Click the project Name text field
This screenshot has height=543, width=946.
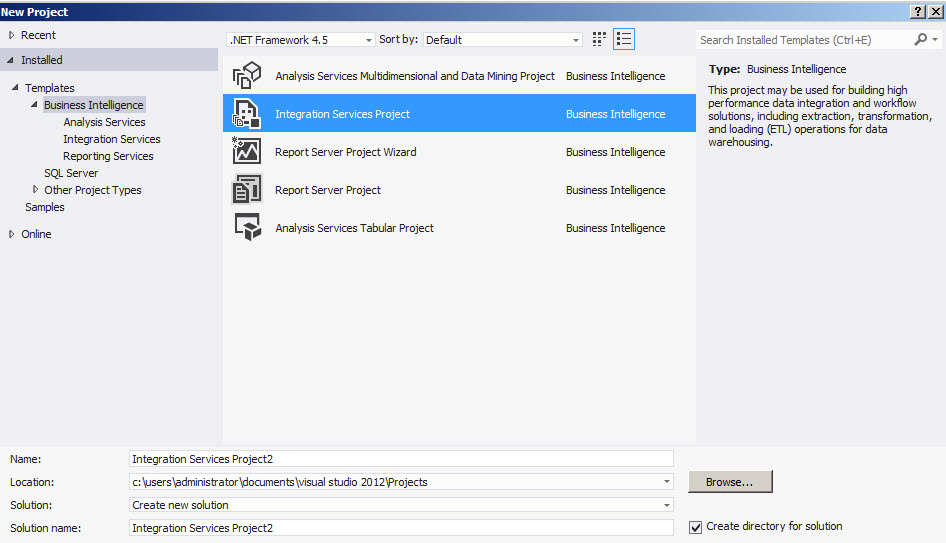pos(401,459)
